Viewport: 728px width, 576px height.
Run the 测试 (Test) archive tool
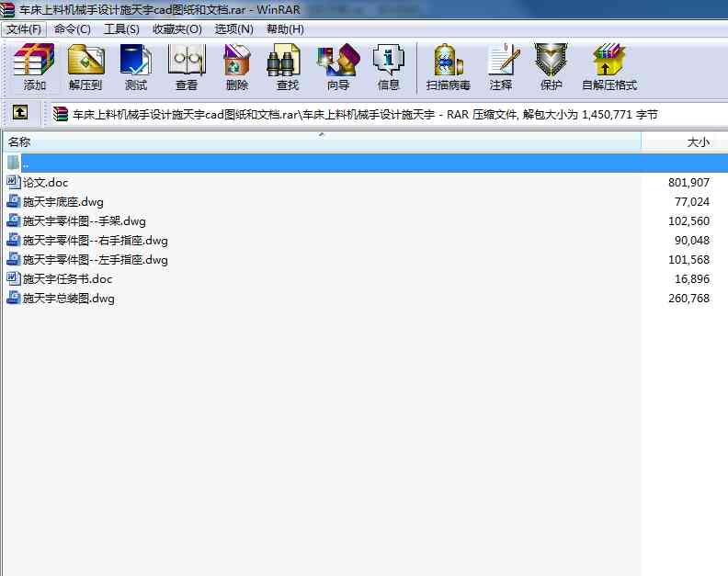(x=135, y=60)
